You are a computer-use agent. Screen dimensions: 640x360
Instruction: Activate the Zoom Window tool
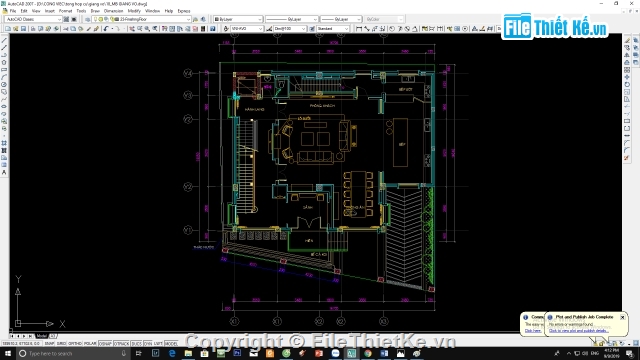tap(147, 29)
